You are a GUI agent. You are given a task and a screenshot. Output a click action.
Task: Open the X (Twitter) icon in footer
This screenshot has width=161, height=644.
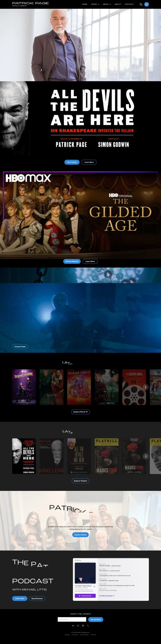tap(88, 626)
